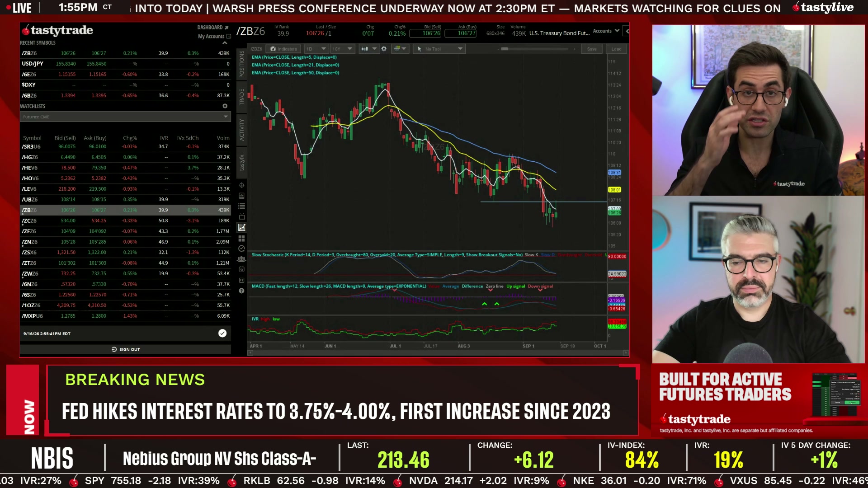The height and width of the screenshot is (488, 868).
Task: Open the No Tool drawing dropdown
Action: point(439,49)
